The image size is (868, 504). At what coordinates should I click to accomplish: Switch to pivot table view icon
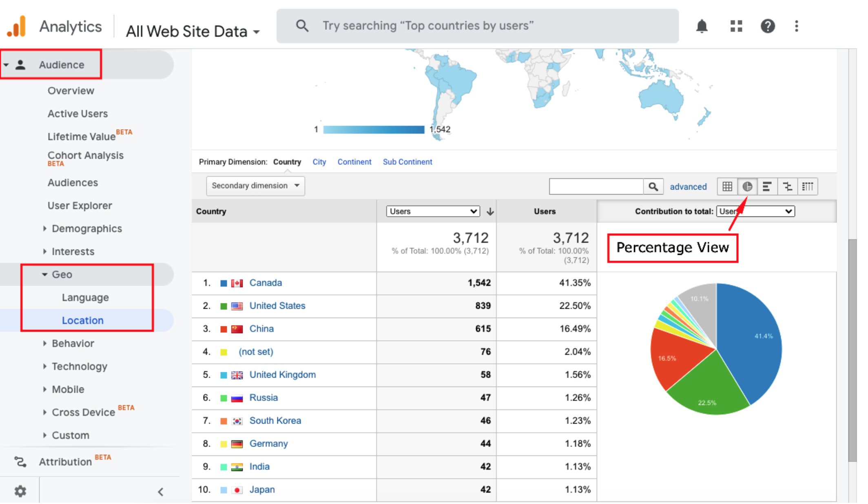pos(808,187)
